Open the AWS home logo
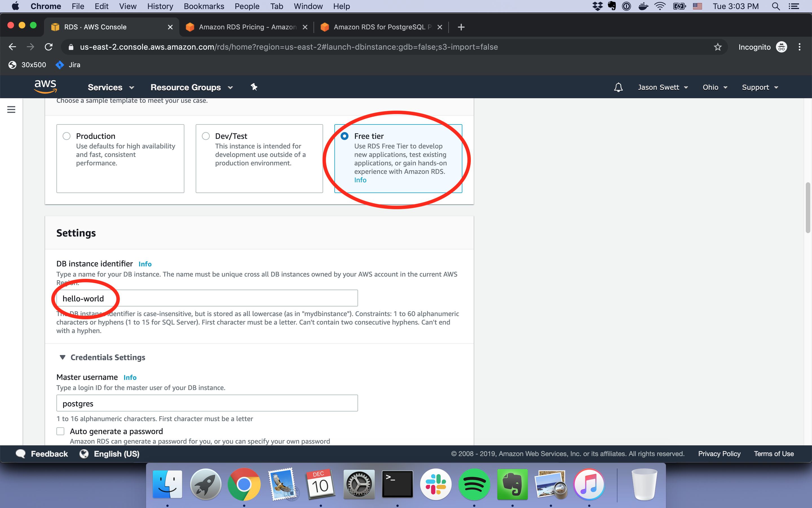812x508 pixels. tap(45, 87)
